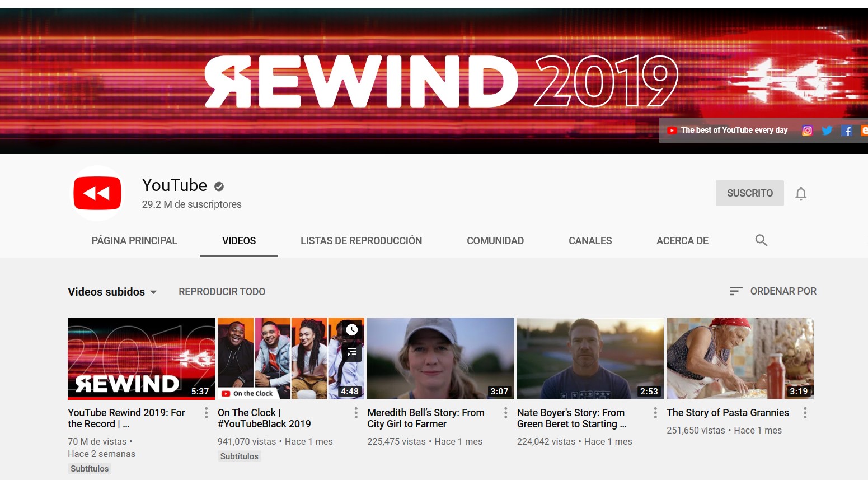Click the Watch Later clock icon on On The Clock
Screen dimensions: 868x480
click(351, 330)
